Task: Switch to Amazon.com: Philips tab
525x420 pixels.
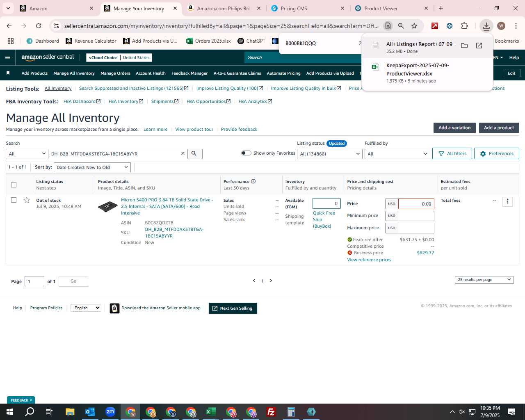Action: [x=224, y=8]
